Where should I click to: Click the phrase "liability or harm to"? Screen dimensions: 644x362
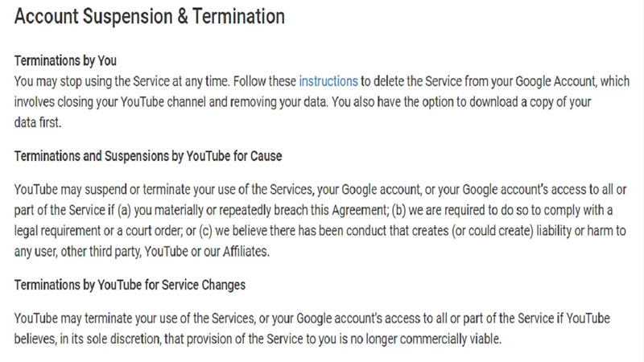581,231
